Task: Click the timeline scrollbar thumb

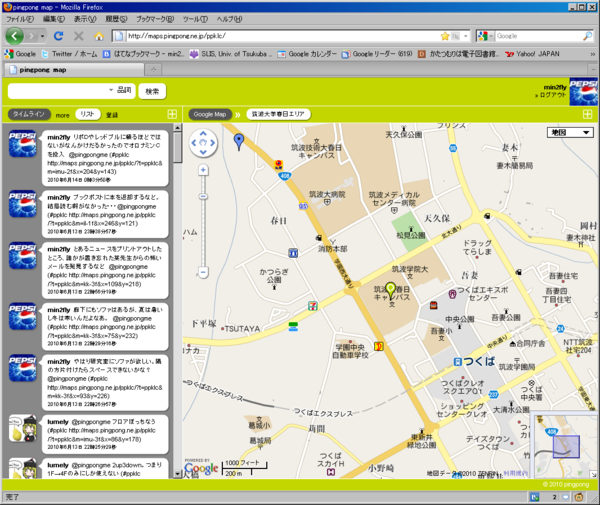Action: pos(178,147)
